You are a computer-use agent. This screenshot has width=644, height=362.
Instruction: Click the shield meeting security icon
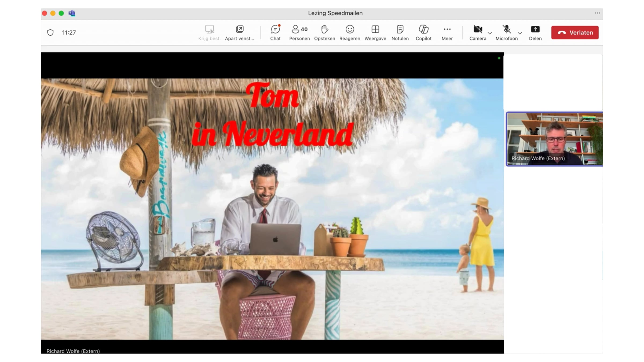(x=50, y=32)
